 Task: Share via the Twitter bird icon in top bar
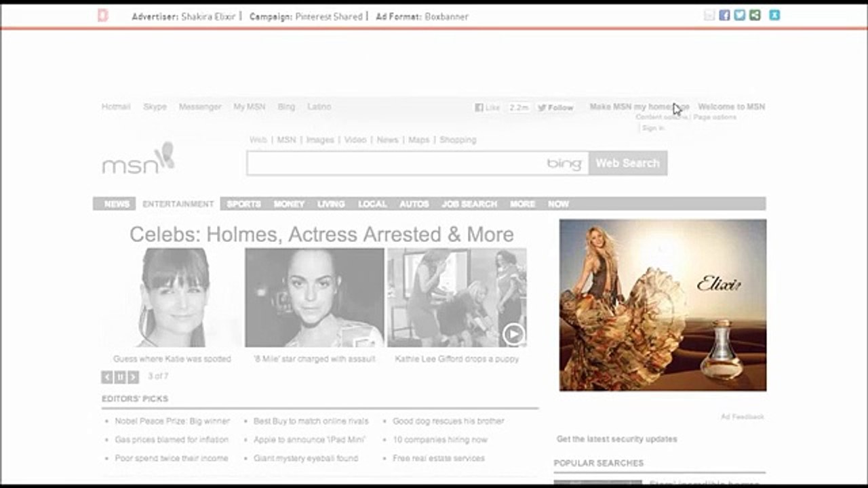(739, 15)
